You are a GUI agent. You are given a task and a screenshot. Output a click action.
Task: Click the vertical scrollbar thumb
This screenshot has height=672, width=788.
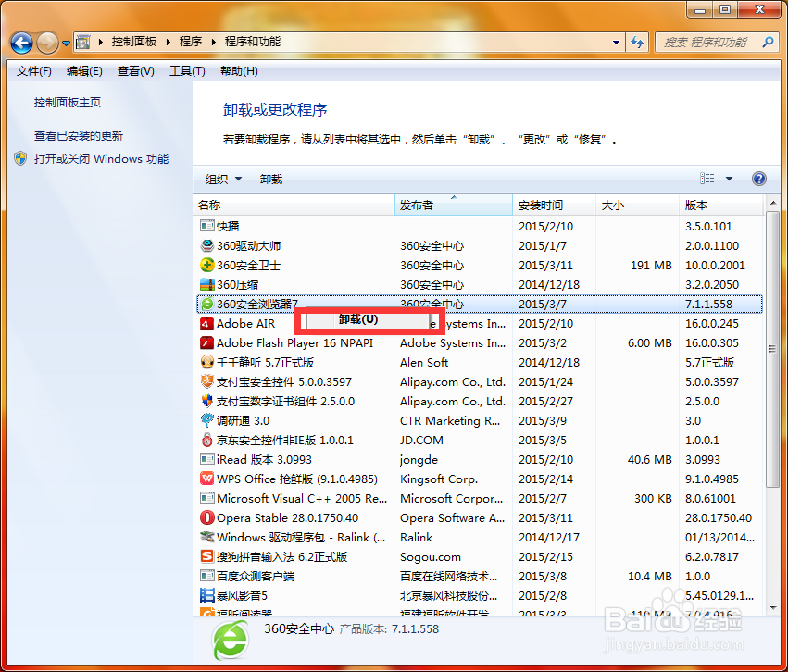click(x=773, y=349)
